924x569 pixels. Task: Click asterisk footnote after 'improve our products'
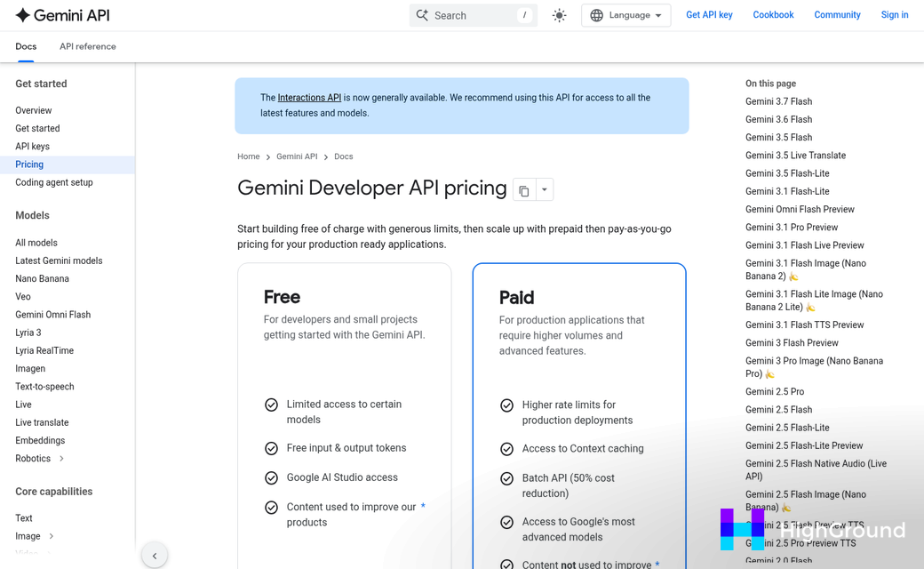pyautogui.click(x=423, y=506)
